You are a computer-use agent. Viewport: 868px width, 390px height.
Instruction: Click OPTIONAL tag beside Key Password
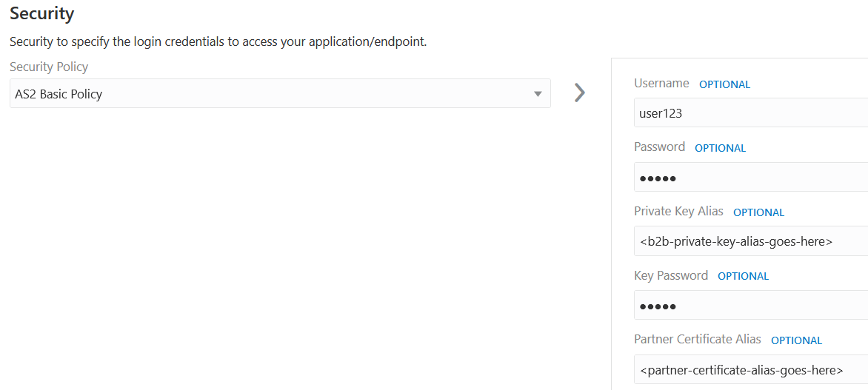click(744, 276)
